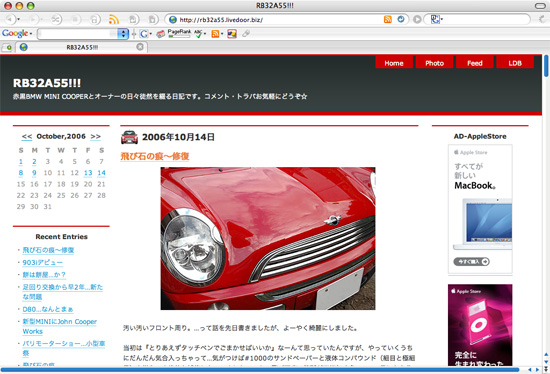The image size is (550, 374).
Task: Click the browser Forward arrow button
Action: pyautogui.click(x=33, y=19)
